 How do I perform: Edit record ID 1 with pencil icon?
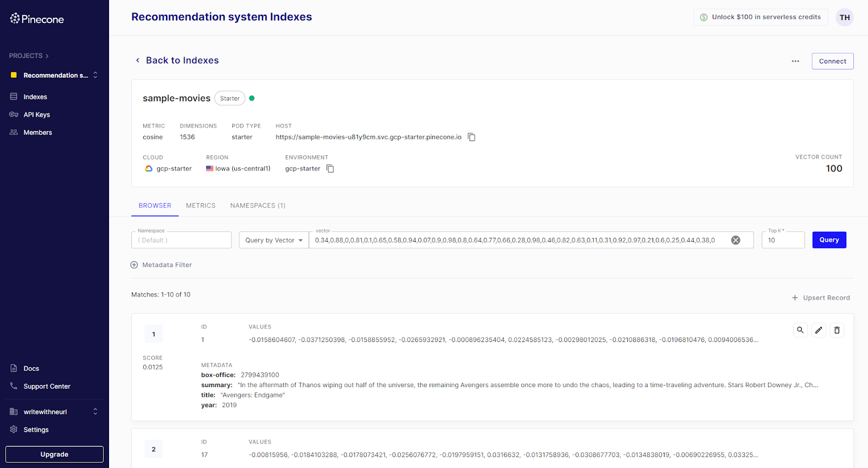(x=819, y=330)
